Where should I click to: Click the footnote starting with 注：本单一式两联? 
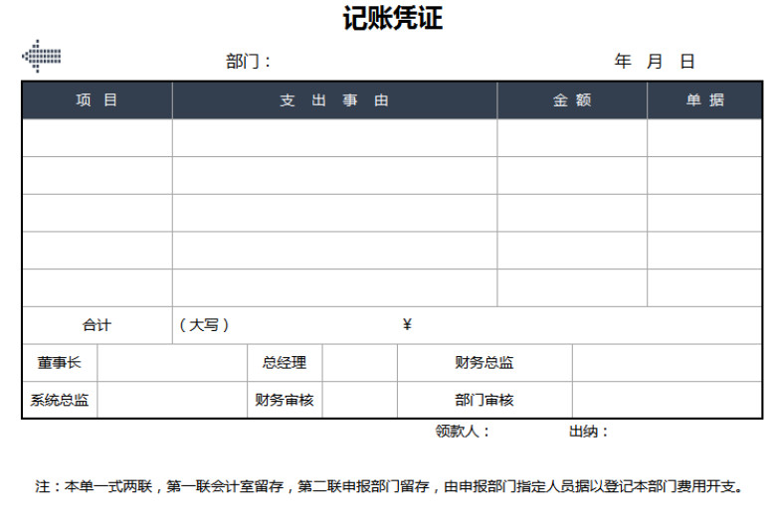click(x=389, y=486)
